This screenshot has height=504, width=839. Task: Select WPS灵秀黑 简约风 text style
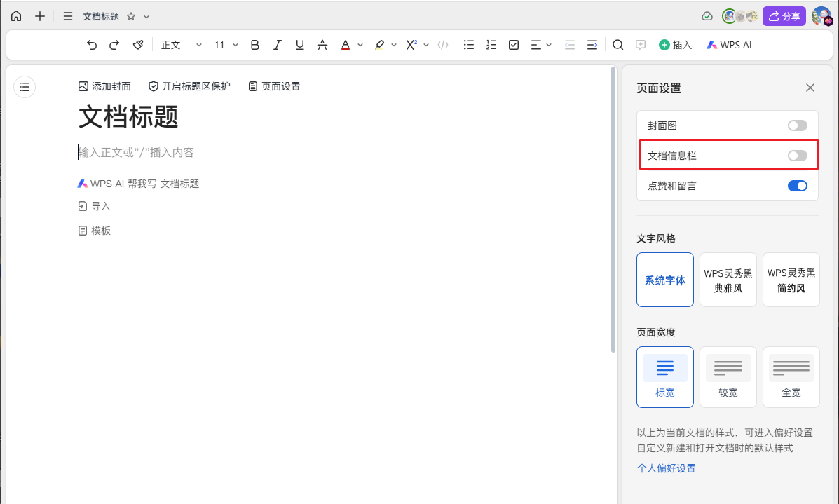791,280
